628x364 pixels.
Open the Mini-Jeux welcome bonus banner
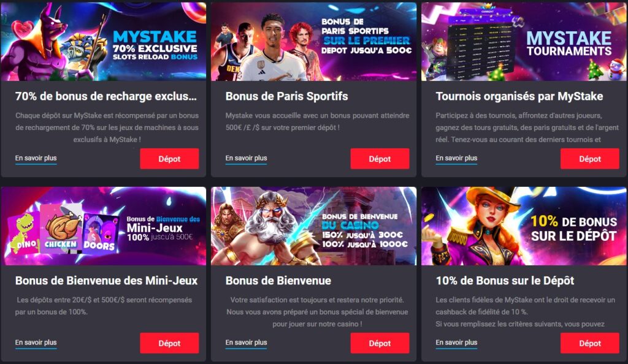point(103,226)
